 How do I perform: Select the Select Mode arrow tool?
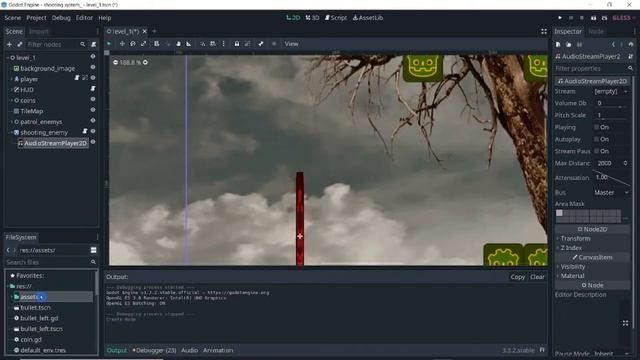(109, 44)
